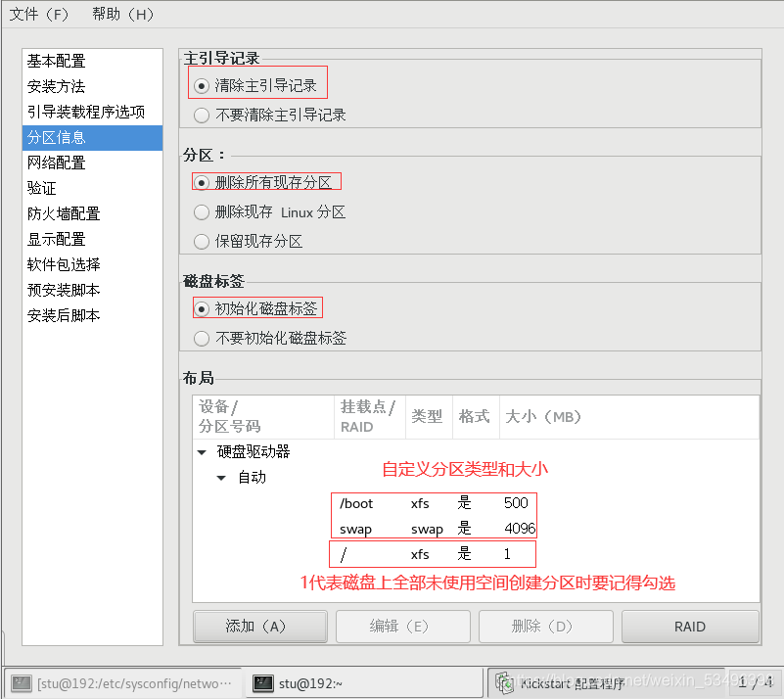Select 基本配置 in the sidebar
784x699 pixels.
tap(93, 61)
